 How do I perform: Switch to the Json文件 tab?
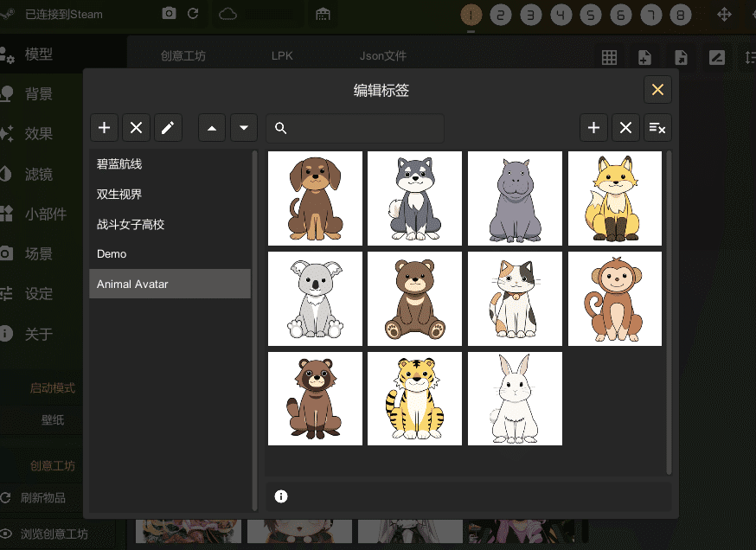pyautogui.click(x=383, y=56)
